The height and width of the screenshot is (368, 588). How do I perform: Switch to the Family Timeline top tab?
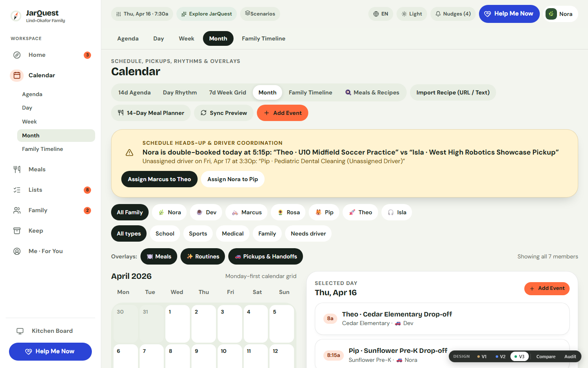click(263, 38)
